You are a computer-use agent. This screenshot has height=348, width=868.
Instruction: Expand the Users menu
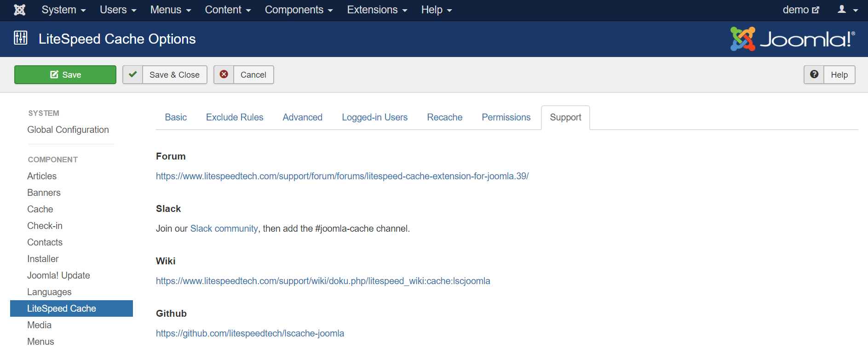point(118,10)
